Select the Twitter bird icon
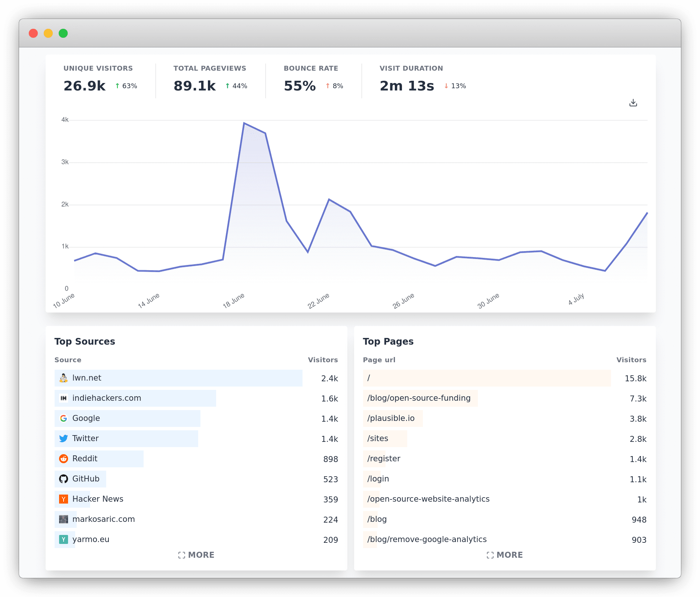This screenshot has width=700, height=597. tap(64, 438)
